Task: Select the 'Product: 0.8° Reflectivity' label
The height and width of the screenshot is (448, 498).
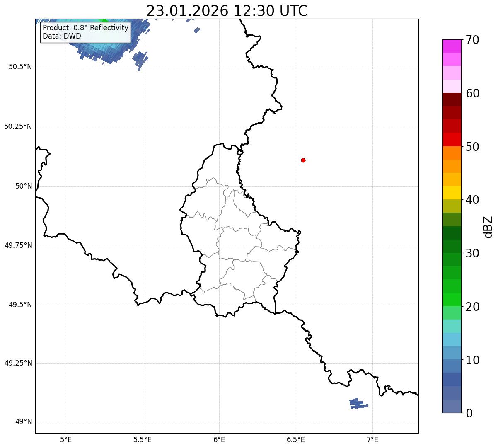Action: tap(86, 28)
